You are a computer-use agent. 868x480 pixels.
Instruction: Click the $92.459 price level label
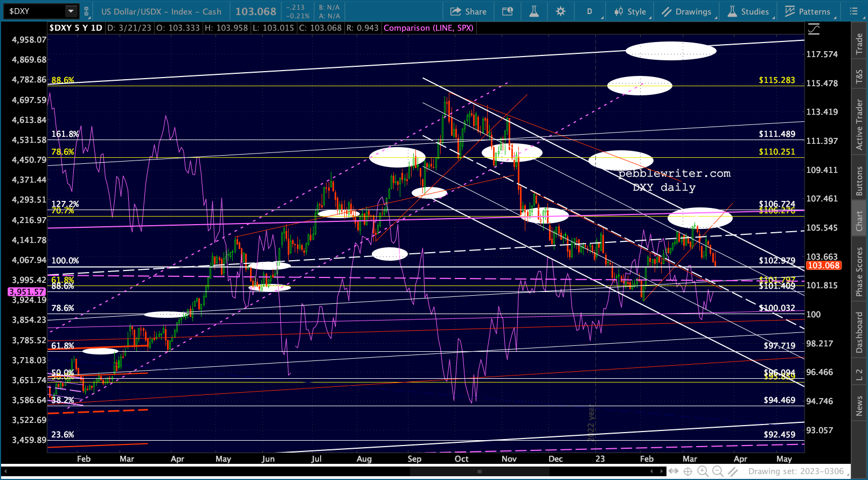(x=779, y=434)
